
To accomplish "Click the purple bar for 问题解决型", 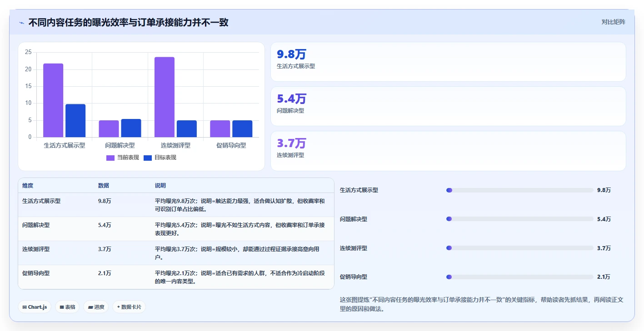I will [x=109, y=129].
